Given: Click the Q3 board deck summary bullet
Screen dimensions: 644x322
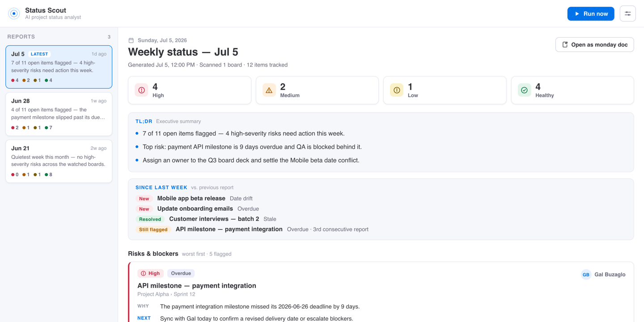Looking at the screenshot, I should tap(251, 160).
